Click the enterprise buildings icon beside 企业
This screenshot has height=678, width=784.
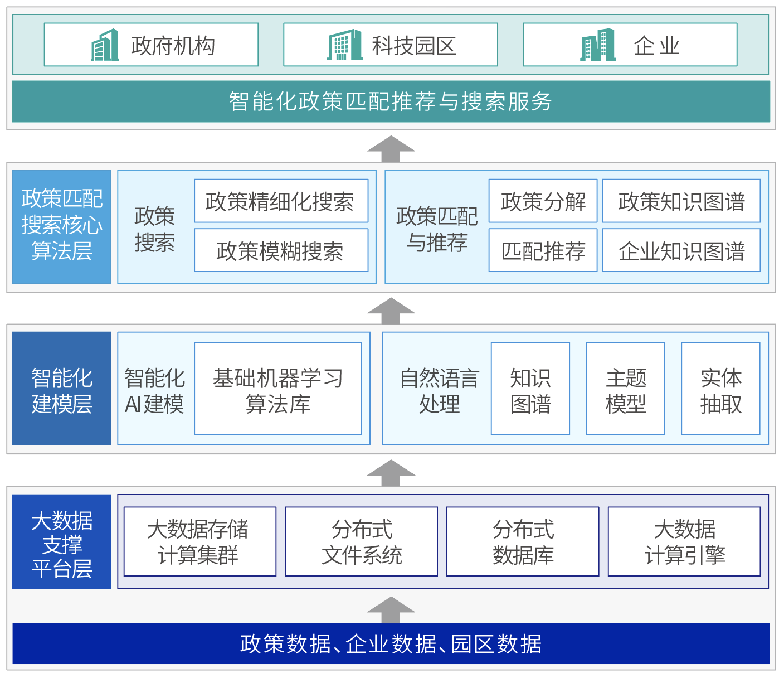pos(597,45)
